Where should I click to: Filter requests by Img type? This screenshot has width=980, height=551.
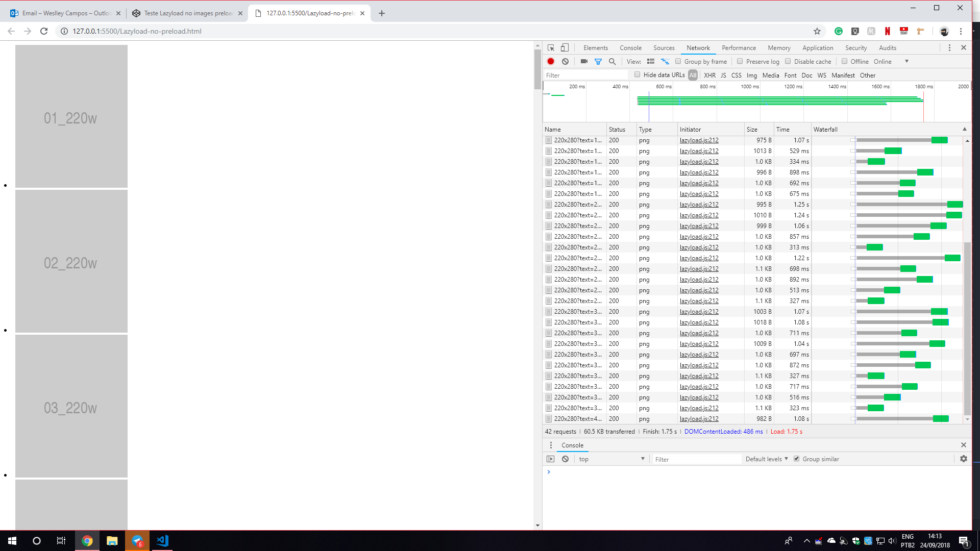752,75
